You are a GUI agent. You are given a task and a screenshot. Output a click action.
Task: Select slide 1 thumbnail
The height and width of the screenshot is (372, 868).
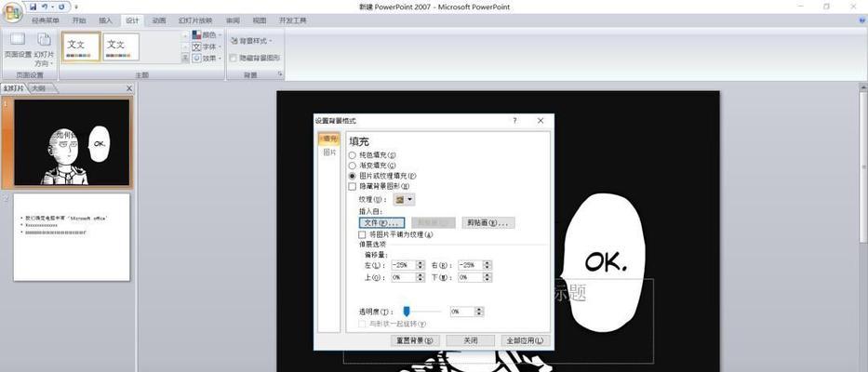tap(72, 142)
